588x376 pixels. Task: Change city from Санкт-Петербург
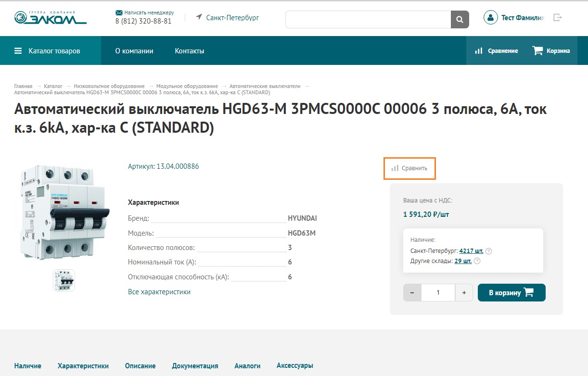pyautogui.click(x=228, y=17)
